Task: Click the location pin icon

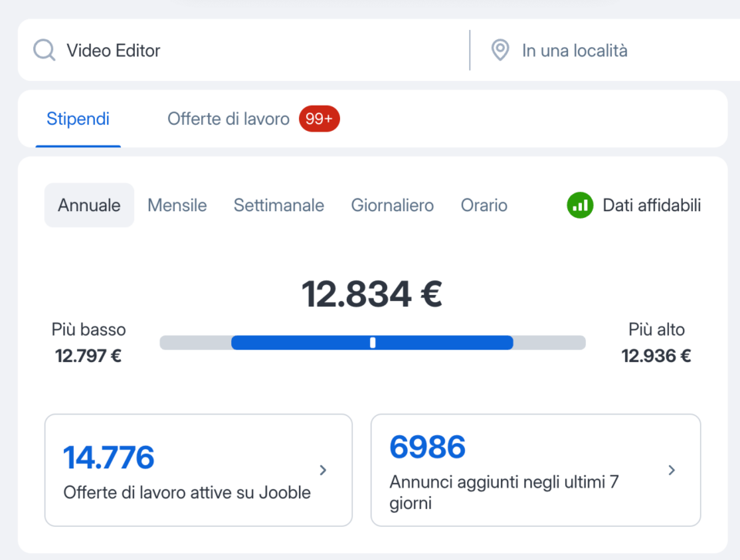Action: pyautogui.click(x=500, y=51)
